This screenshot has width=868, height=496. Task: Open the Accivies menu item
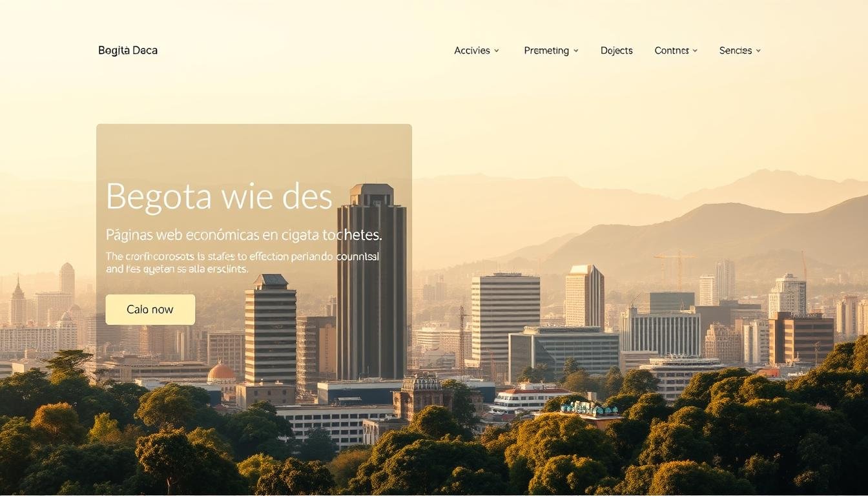coord(471,50)
